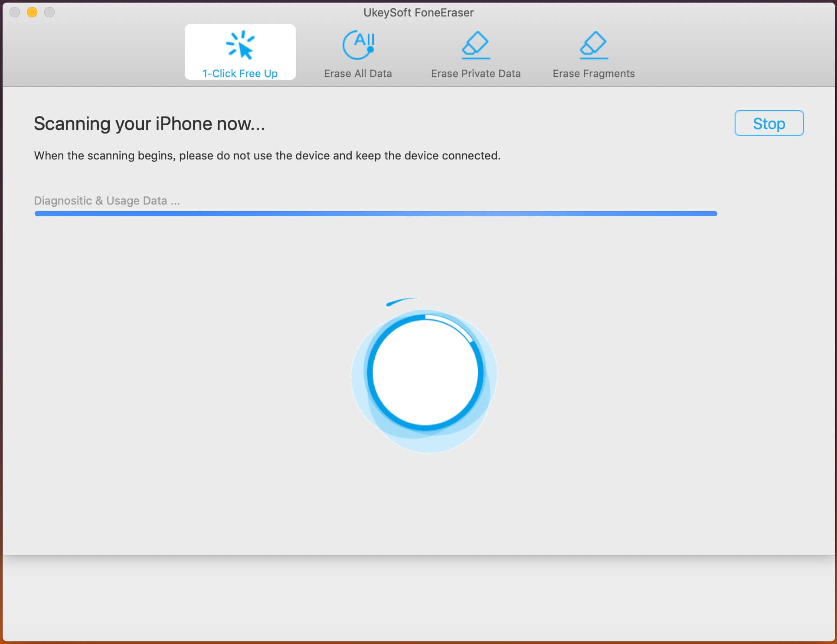This screenshot has width=837, height=644.
Task: Click the circular scanning animation graphic
Action: (x=425, y=374)
